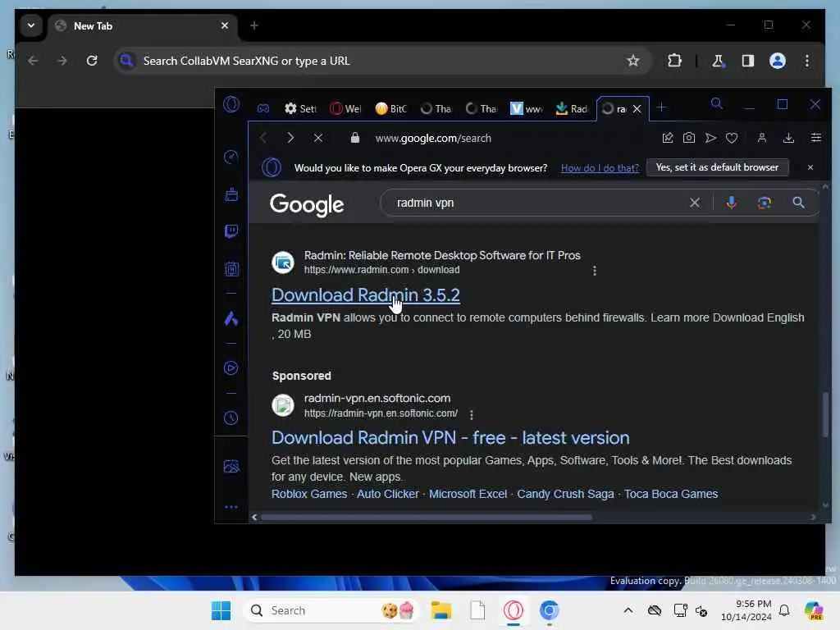Bookmark star in Chrome address bar

(x=633, y=61)
